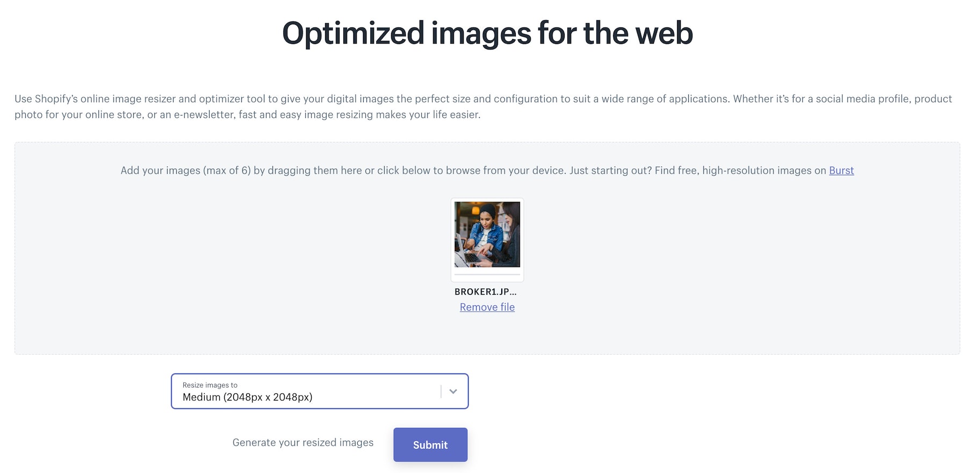Click the vertical divider beside dropdown chevron
The width and height of the screenshot is (980, 473).
coord(441,391)
